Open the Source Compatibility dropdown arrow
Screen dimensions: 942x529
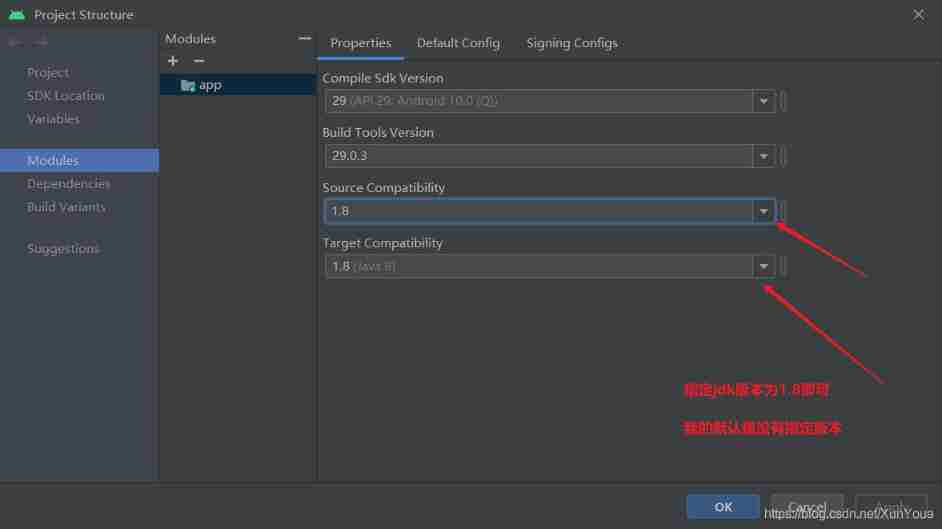[x=764, y=211]
